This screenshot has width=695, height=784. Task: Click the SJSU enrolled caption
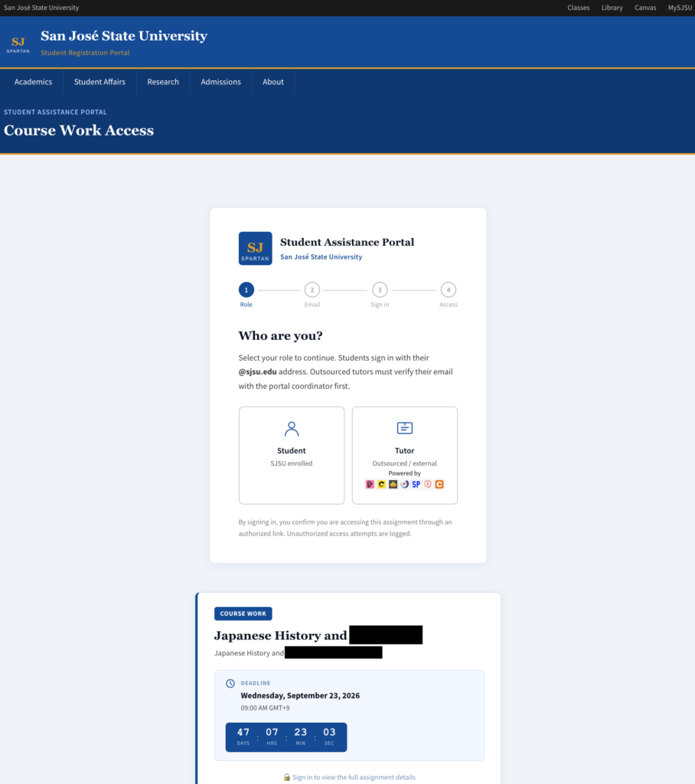pyautogui.click(x=292, y=463)
